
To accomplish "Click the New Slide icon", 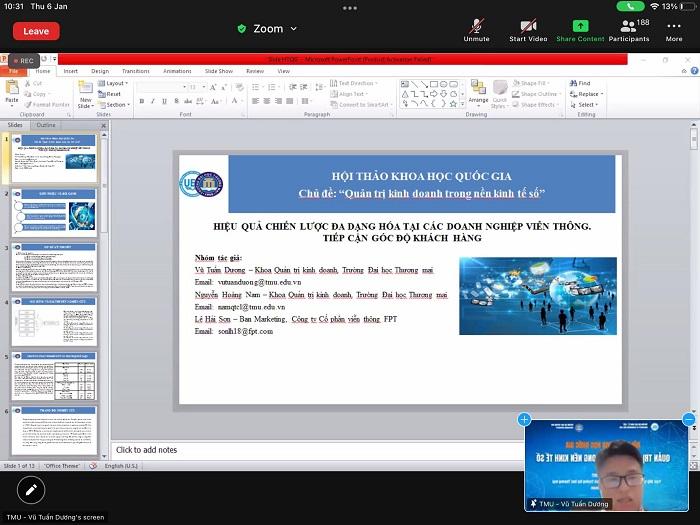I will [x=85, y=94].
